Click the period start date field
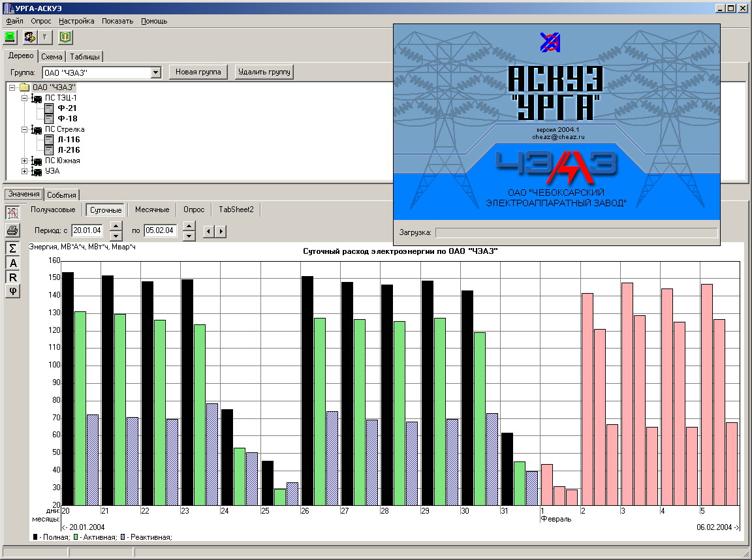 87,230
